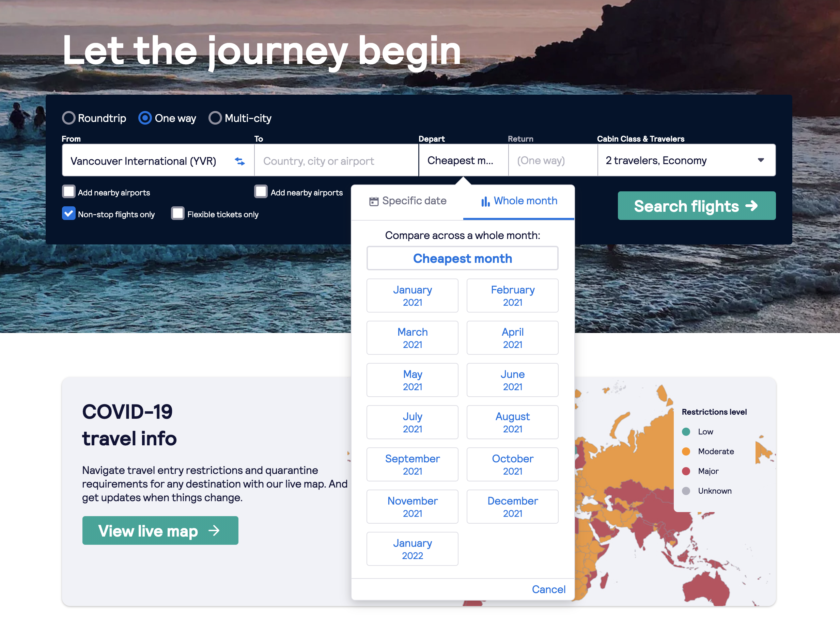Image resolution: width=840 pixels, height=636 pixels.
Task: Select the Multi-city radio button
Action: (x=215, y=118)
